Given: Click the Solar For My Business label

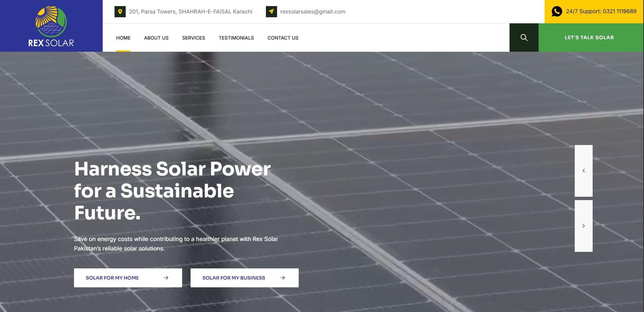Looking at the screenshot, I should tap(233, 278).
